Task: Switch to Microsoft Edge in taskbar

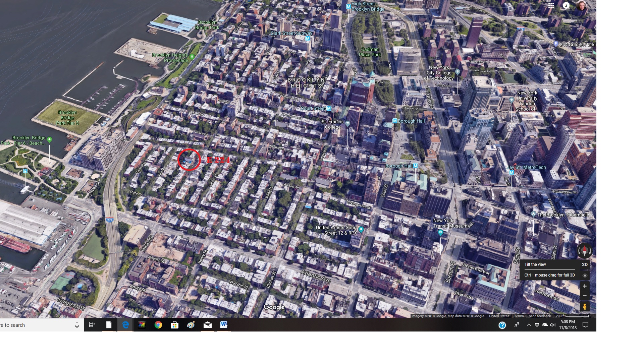Action: coord(125,325)
